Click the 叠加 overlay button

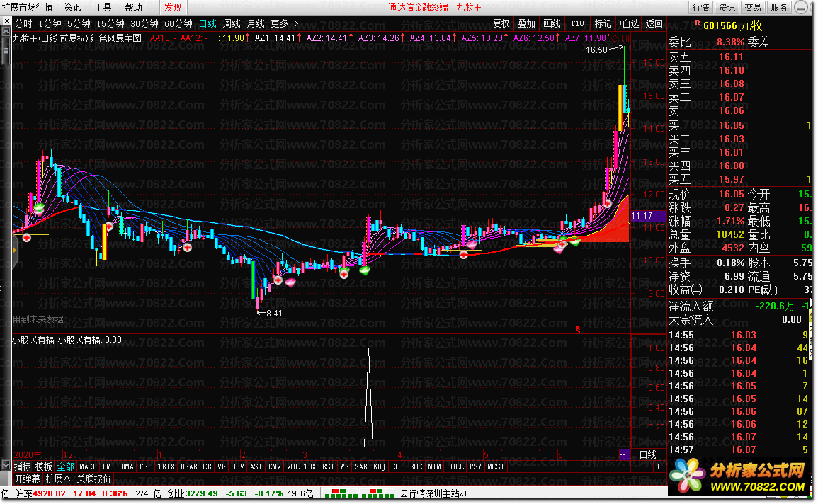526,23
